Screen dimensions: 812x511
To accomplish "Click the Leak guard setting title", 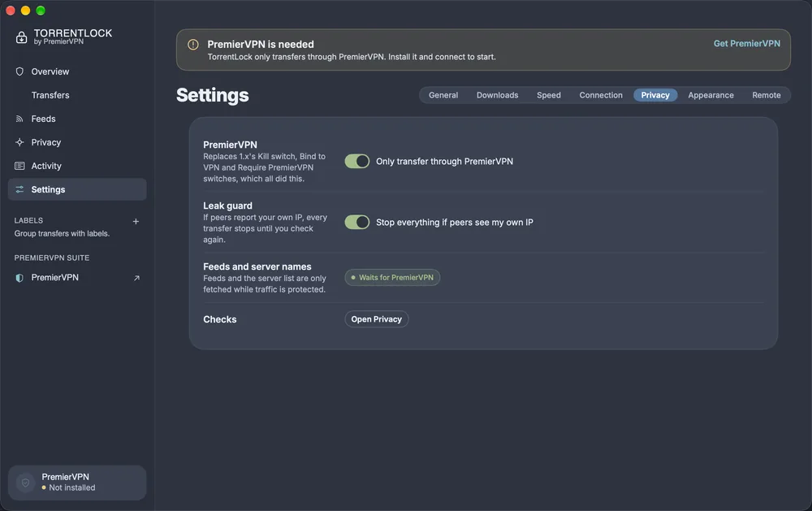I will (x=228, y=206).
